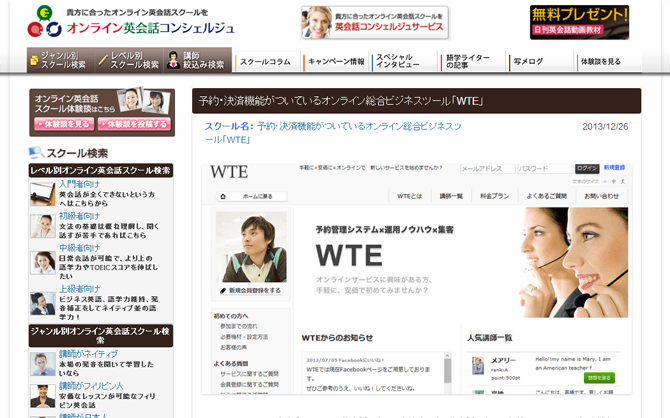Open the 講師がフィリピン人 link
This screenshot has width=670, height=418.
click(91, 386)
